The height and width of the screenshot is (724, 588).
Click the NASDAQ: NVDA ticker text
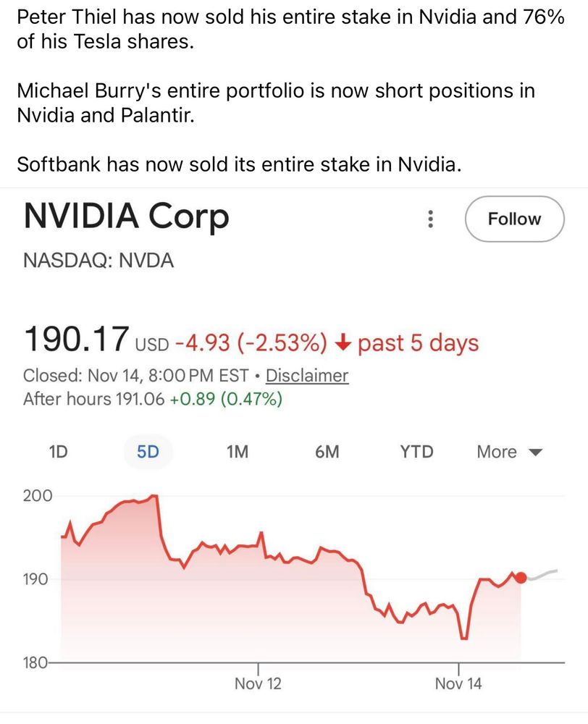pyautogui.click(x=98, y=261)
